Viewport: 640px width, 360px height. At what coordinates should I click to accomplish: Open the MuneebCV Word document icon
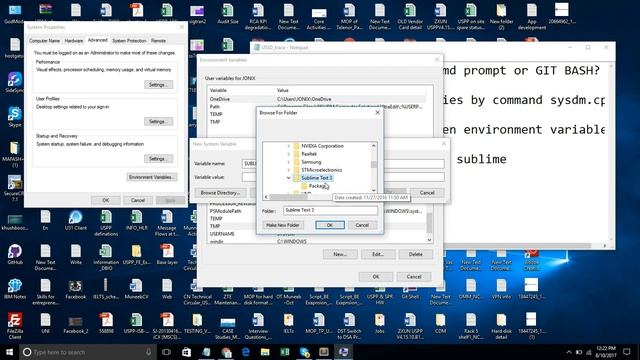(136, 289)
